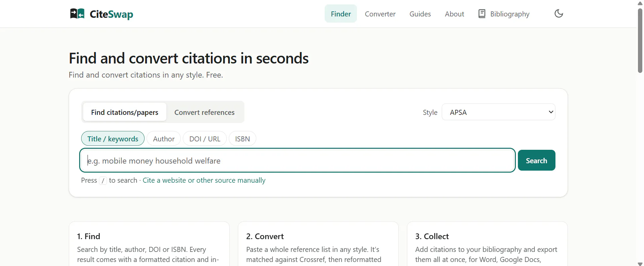
Task: Click the Search button
Action: point(536,161)
